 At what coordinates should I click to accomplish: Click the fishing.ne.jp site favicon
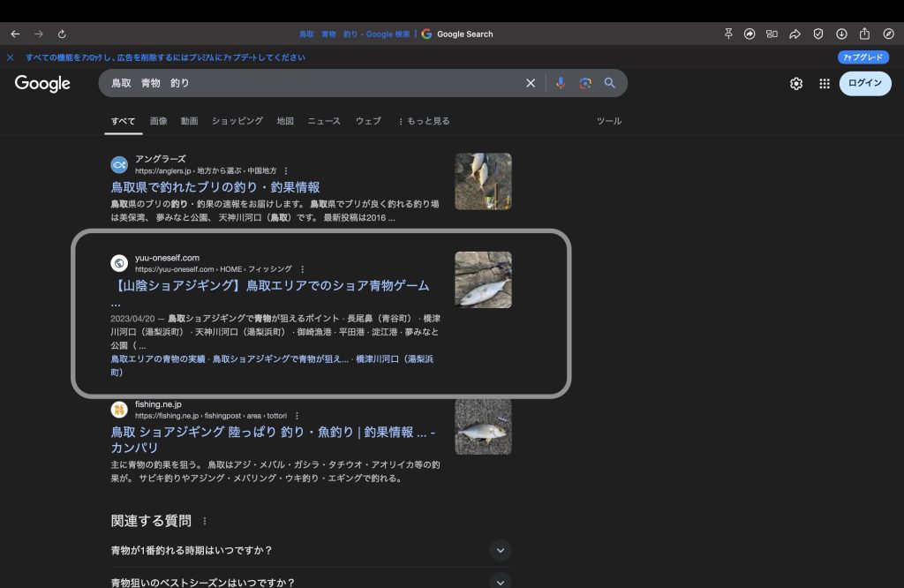[x=119, y=410]
